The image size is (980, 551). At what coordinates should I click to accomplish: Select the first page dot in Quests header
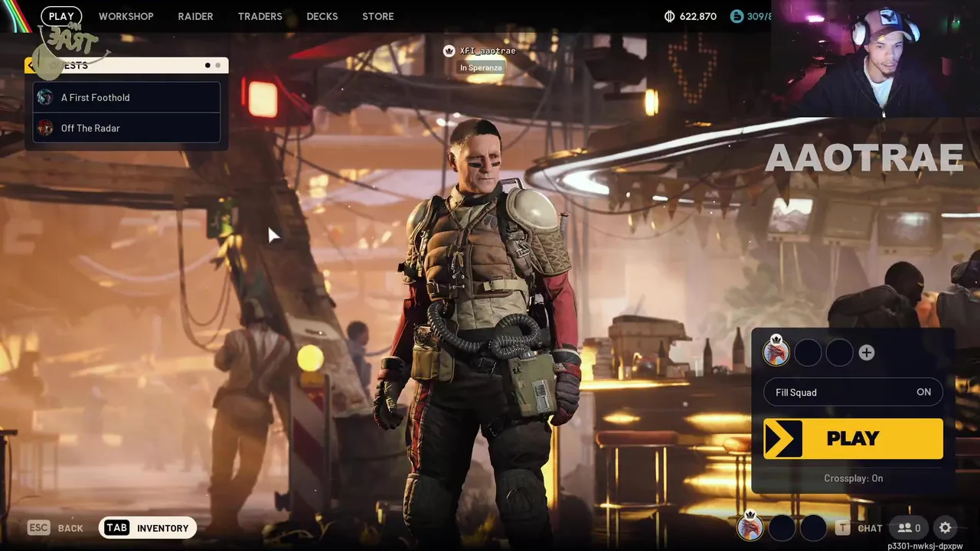(x=207, y=65)
